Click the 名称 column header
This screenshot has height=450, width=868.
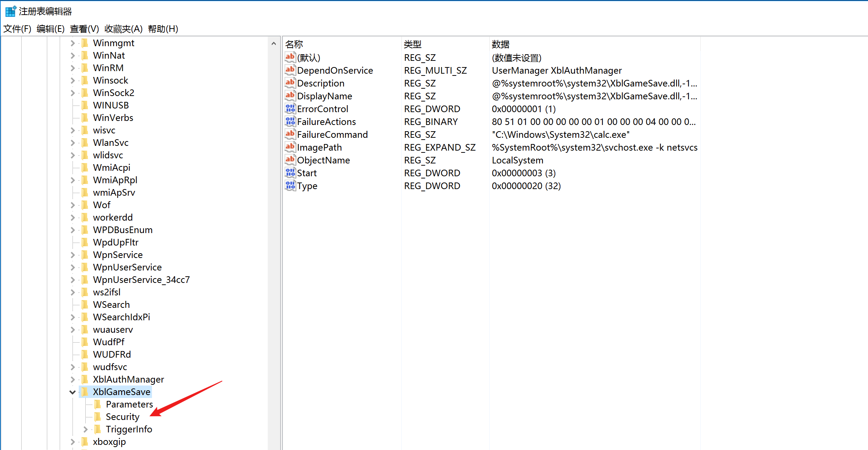point(294,44)
